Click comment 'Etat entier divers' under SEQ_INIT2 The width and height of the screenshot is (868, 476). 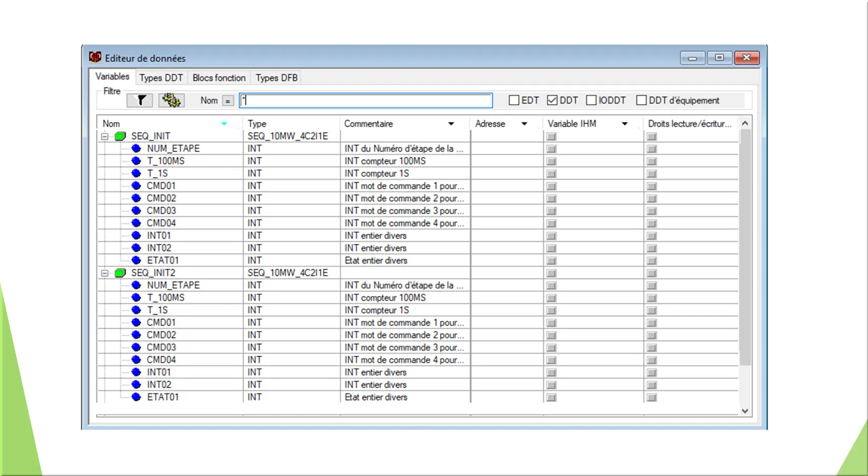(x=376, y=397)
